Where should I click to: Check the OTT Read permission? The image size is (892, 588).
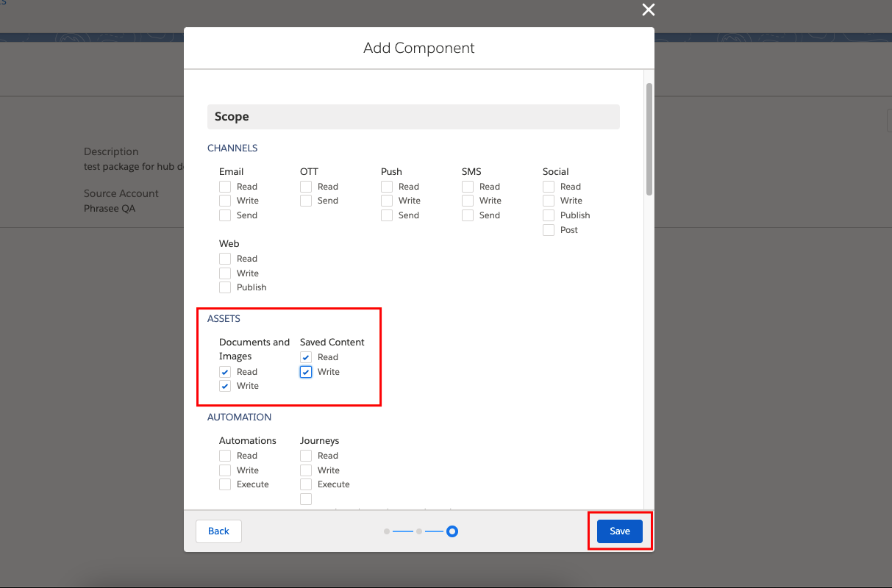pos(306,186)
